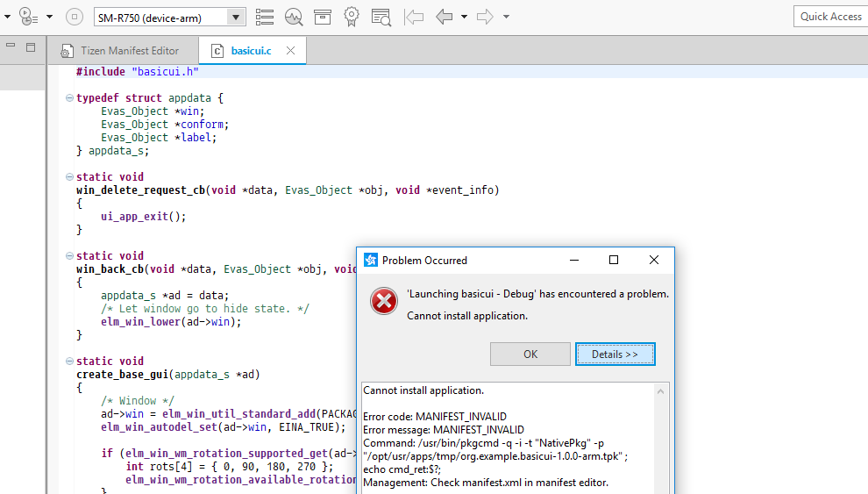
Task: Close the basicui.c editor tab
Action: click(x=291, y=51)
